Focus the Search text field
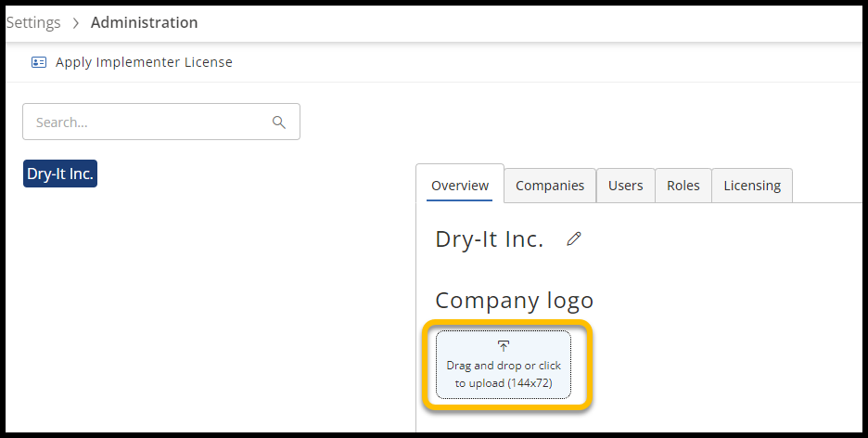This screenshot has height=438, width=868. click(148, 122)
